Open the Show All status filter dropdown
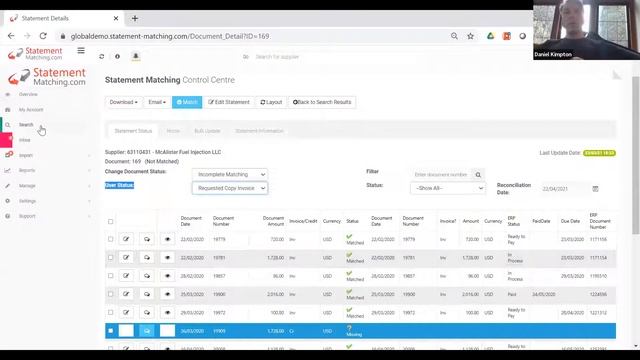Viewport: 640px width, 360px height. coord(448,188)
